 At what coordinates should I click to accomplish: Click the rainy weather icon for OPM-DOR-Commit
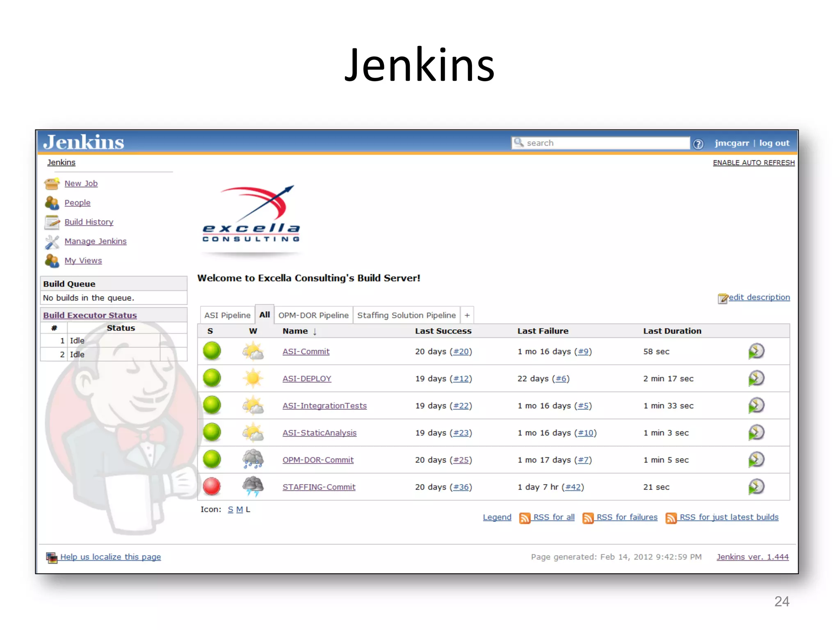(253, 459)
